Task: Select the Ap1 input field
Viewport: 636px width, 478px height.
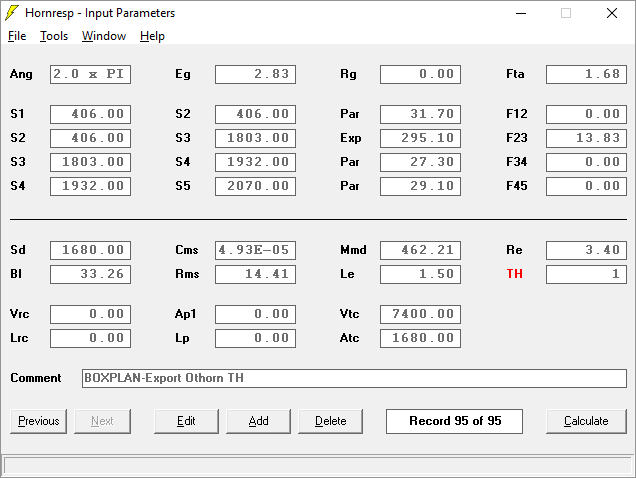Action: coord(256,314)
